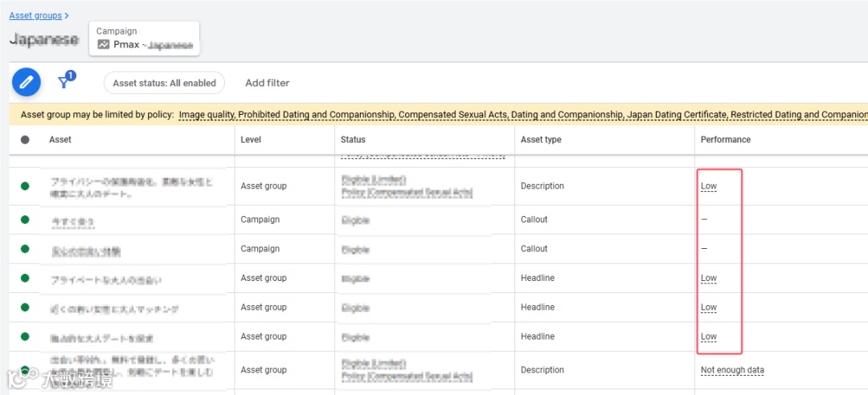Sort by the Level column header
The height and width of the screenshot is (395, 868).
click(x=251, y=140)
